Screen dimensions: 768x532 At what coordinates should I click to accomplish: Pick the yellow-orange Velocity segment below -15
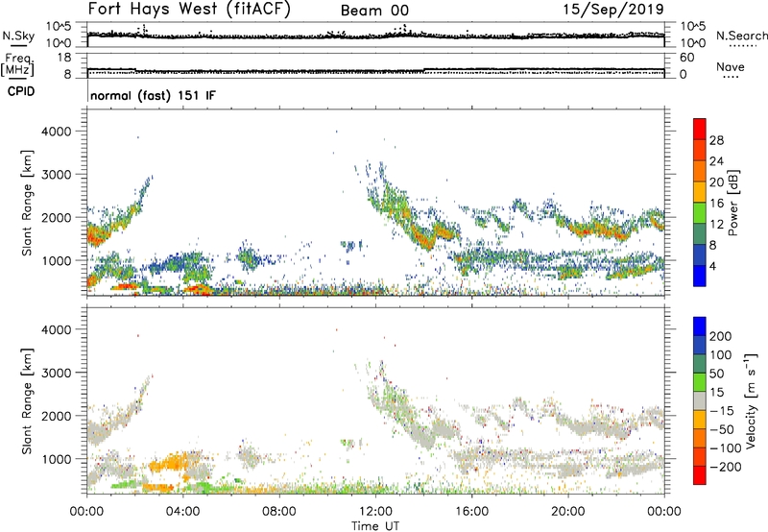point(700,420)
